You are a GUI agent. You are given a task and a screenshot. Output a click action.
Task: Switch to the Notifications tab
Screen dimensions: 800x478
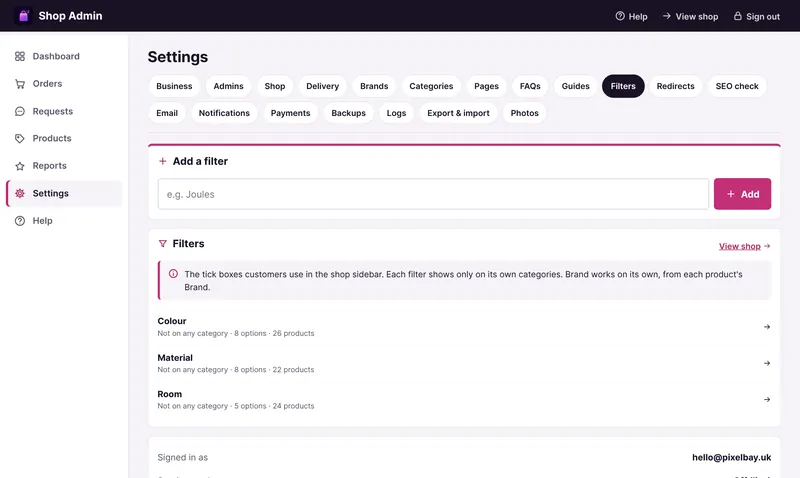click(x=224, y=113)
